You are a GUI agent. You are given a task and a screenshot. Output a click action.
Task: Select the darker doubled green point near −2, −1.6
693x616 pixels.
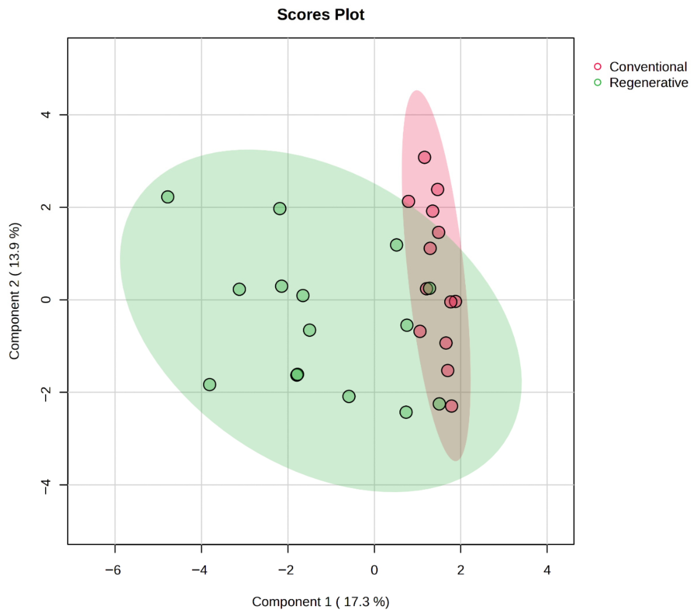click(297, 375)
